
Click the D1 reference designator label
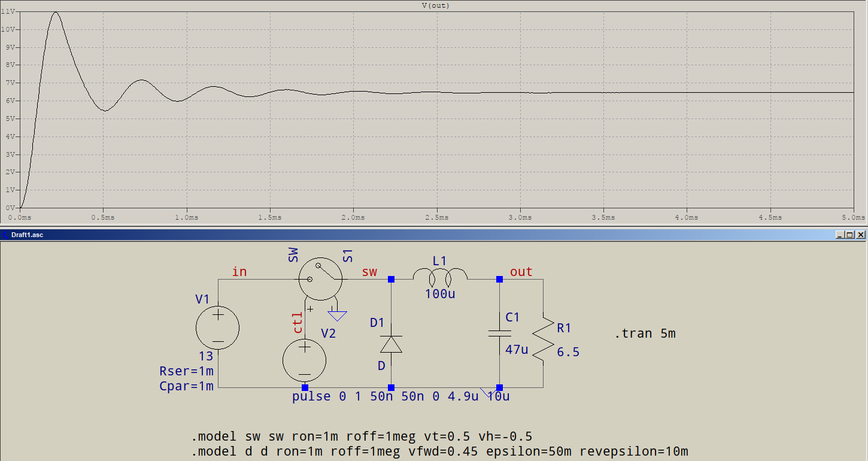pos(377,323)
